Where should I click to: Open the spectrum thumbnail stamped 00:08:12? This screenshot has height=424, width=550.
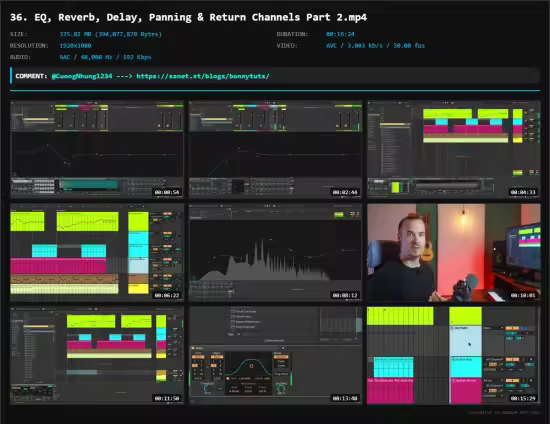pos(275,253)
